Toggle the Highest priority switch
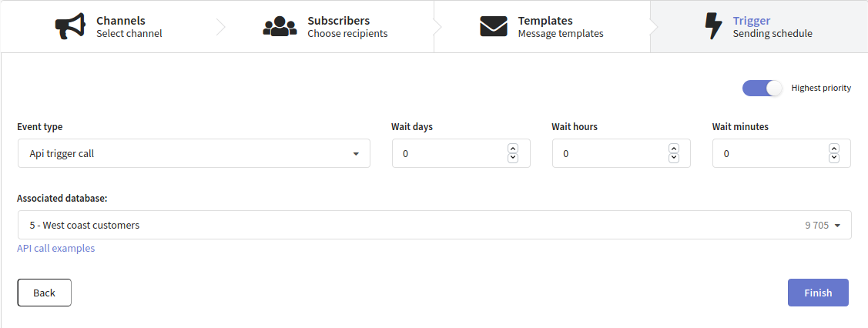Screen dimensions: 868x328 pyautogui.click(x=762, y=88)
